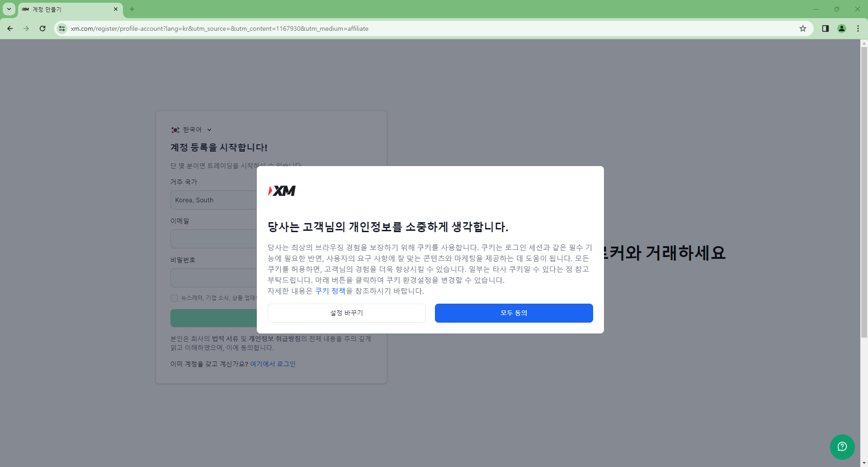The height and width of the screenshot is (467, 868).
Task: Open the Chrome three-dot menu
Action: point(858,28)
